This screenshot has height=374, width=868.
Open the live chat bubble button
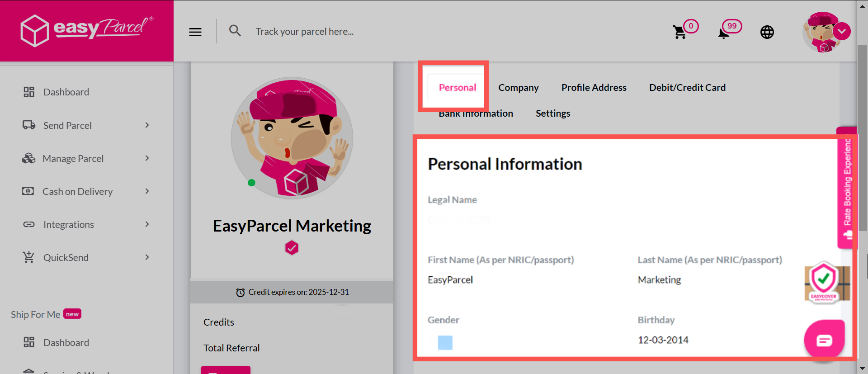pos(824,340)
